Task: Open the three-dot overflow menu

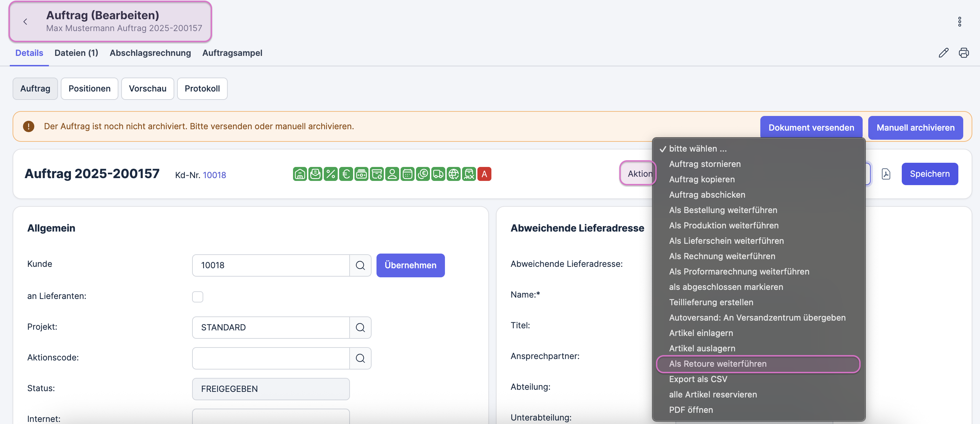Action: point(959,22)
